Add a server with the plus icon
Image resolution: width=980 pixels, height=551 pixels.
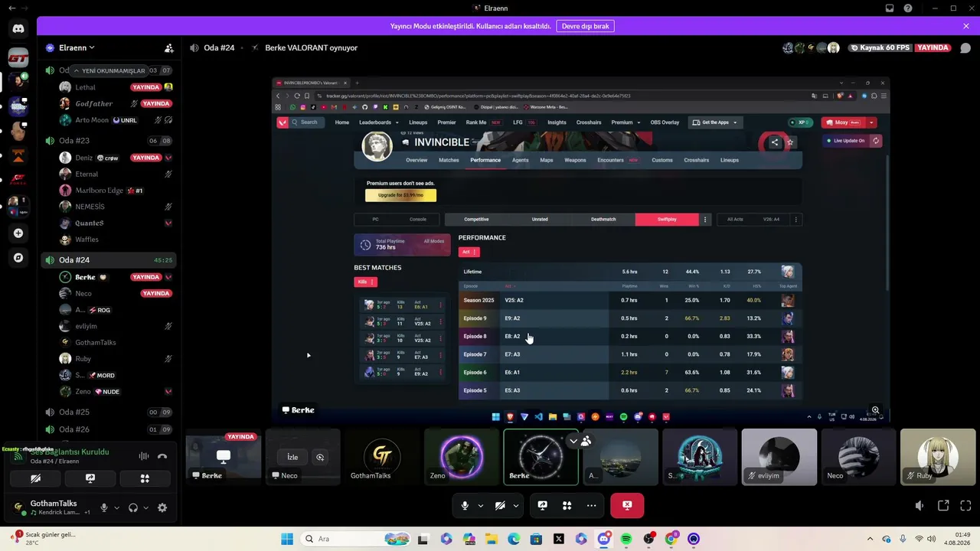18,233
